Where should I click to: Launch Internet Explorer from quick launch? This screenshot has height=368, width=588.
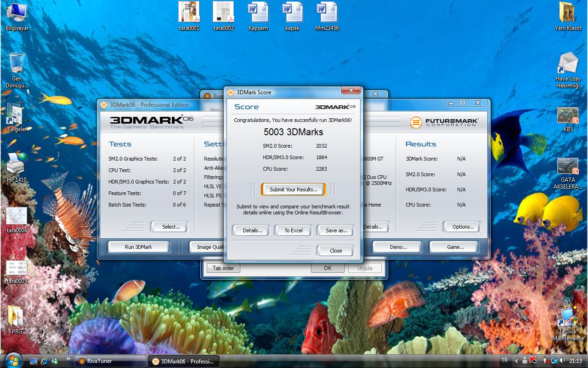(45, 361)
